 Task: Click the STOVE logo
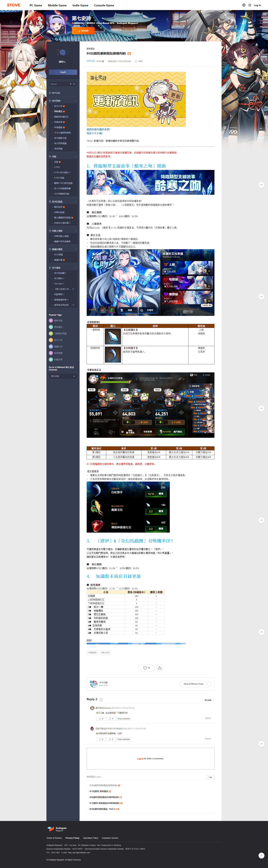click(13, 5)
